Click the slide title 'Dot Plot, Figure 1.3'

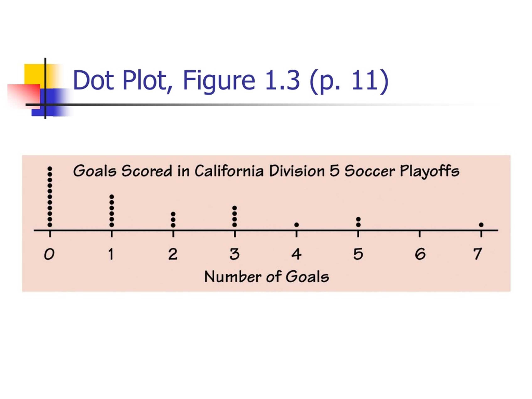pyautogui.click(x=187, y=81)
